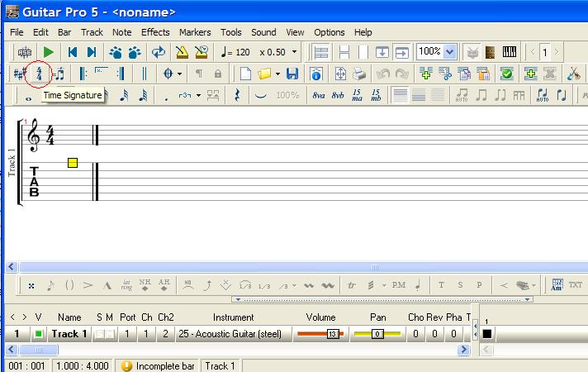The width and height of the screenshot is (588, 372).
Task: Open the Effects menu
Action: pyautogui.click(x=155, y=32)
